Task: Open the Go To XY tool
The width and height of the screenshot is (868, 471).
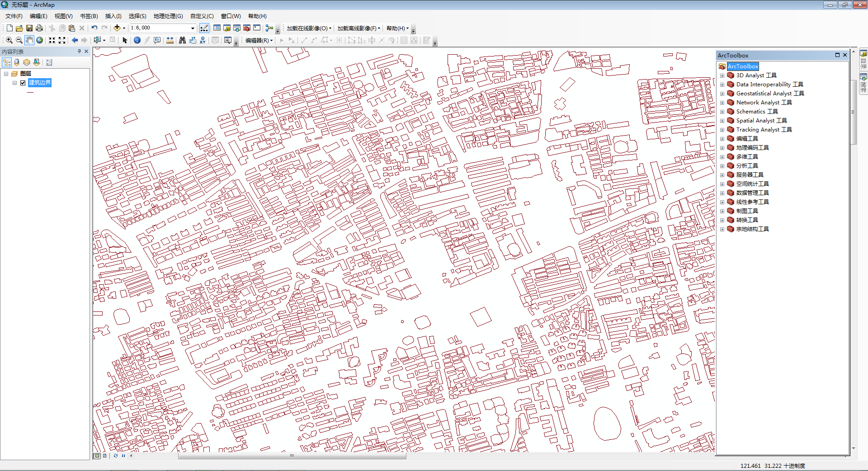Action: [x=203, y=40]
